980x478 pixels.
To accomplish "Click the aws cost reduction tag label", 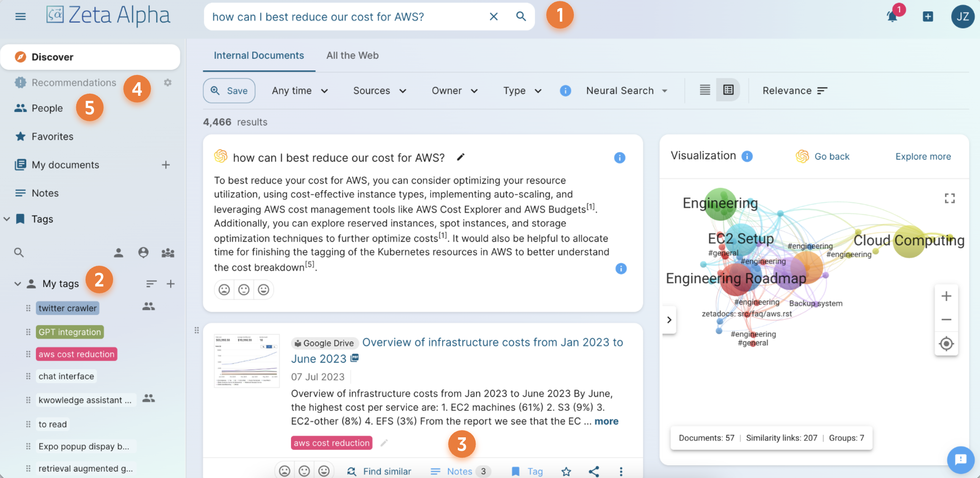I will [76, 353].
